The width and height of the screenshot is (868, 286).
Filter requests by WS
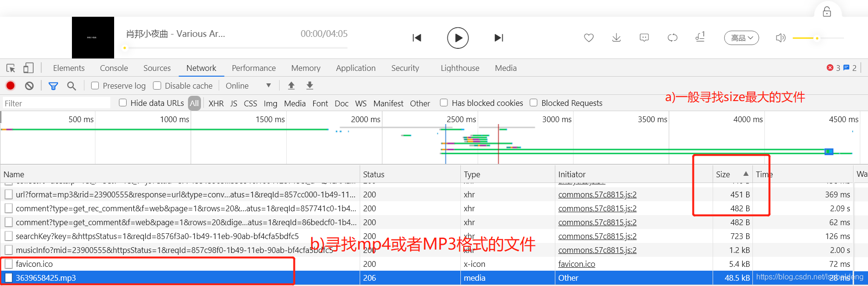coord(361,103)
